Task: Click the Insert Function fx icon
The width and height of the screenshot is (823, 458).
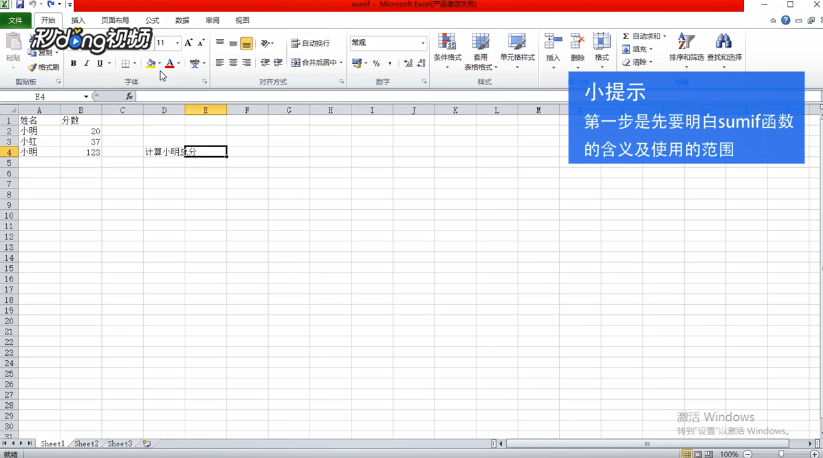Action: (129, 97)
